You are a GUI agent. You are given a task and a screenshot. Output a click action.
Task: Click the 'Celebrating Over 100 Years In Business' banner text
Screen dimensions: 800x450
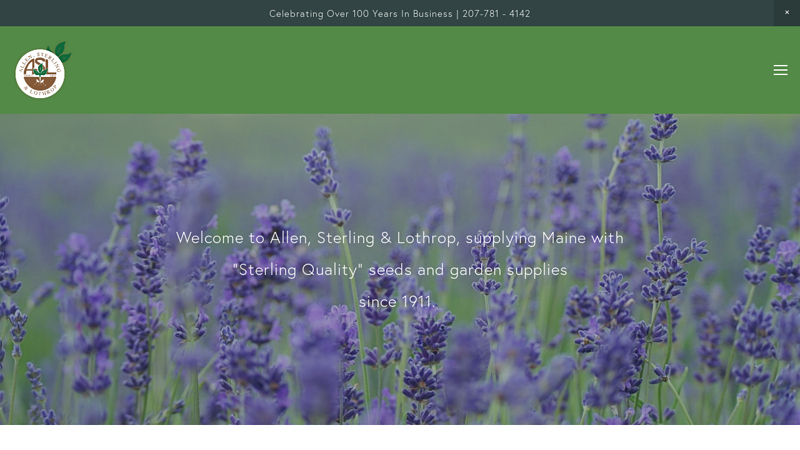pos(399,14)
